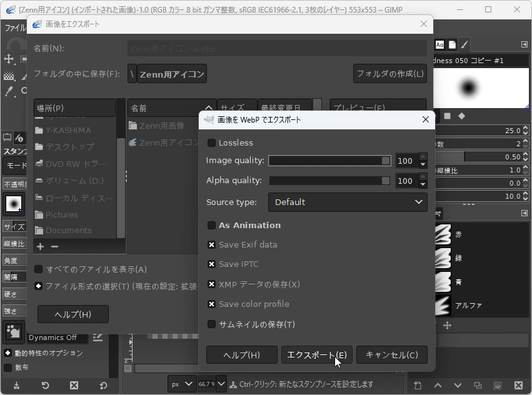532x395 pixels.
Task: Remove bookmark with the minus icon
Action: pos(54,246)
